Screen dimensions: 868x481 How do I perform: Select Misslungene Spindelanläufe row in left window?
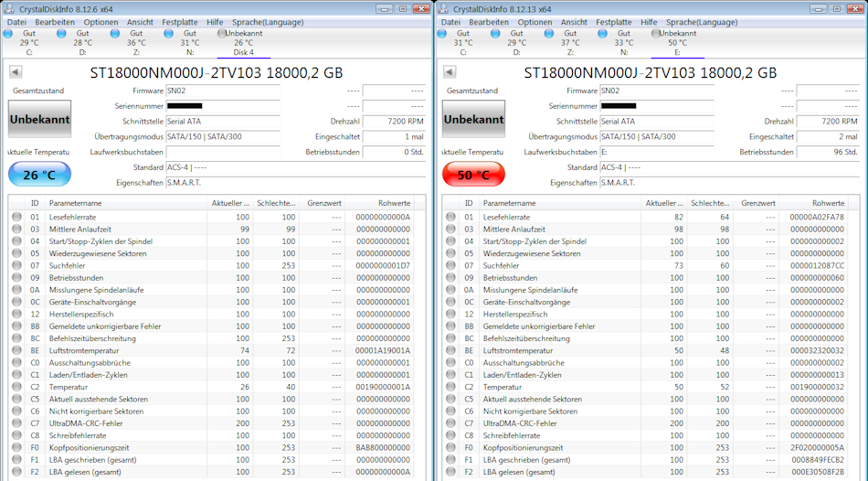[x=212, y=290]
